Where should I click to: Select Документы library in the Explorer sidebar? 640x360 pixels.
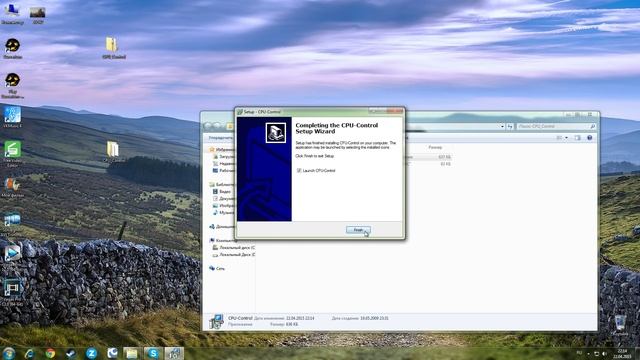point(224,198)
